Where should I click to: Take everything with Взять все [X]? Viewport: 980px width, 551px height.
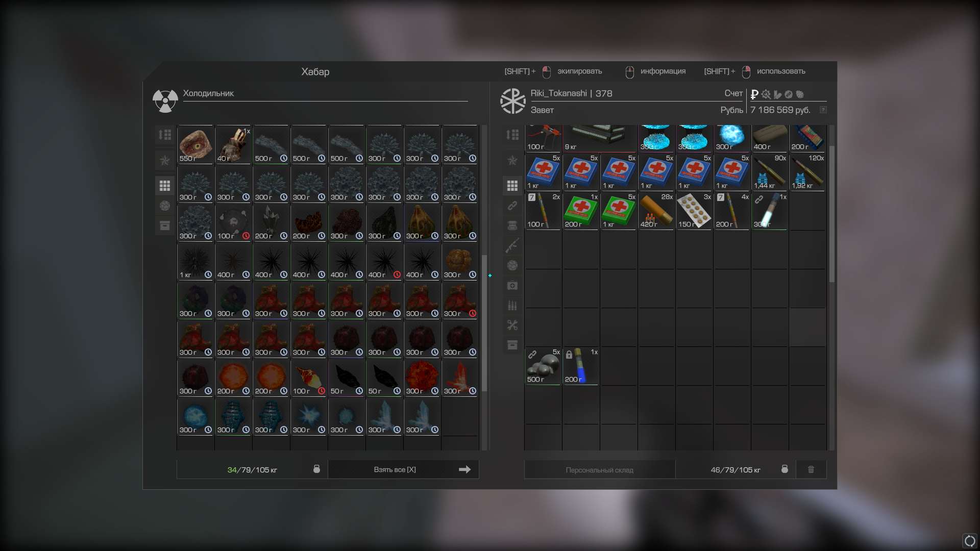403,469
